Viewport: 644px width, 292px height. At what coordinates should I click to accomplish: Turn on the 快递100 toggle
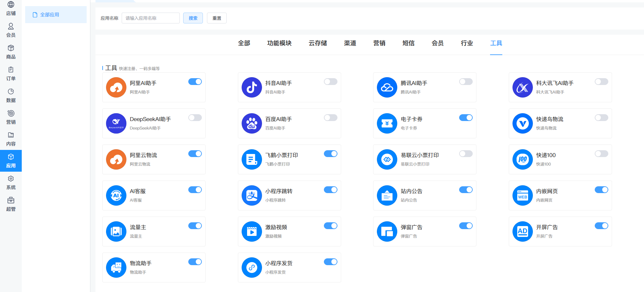click(602, 154)
